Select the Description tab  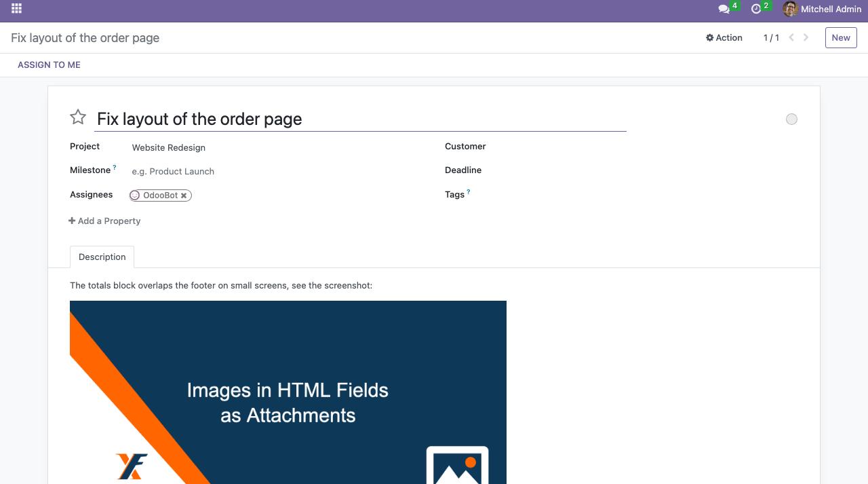(102, 257)
